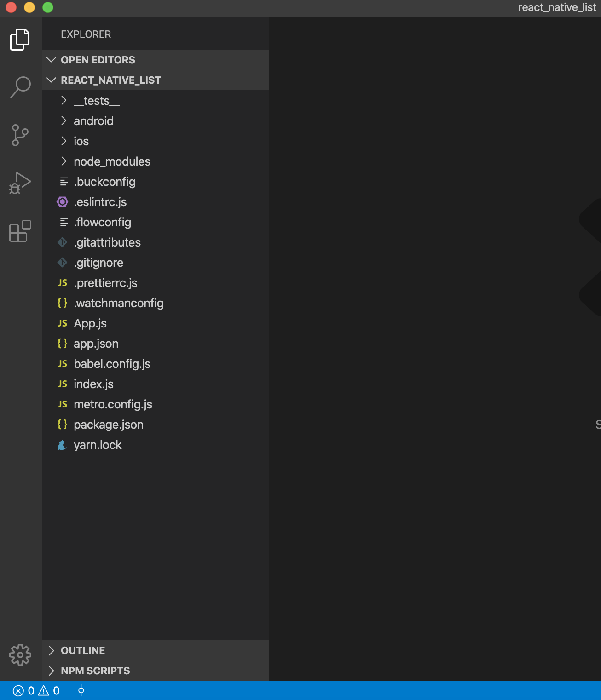Open the babel.config.js file

point(156,363)
